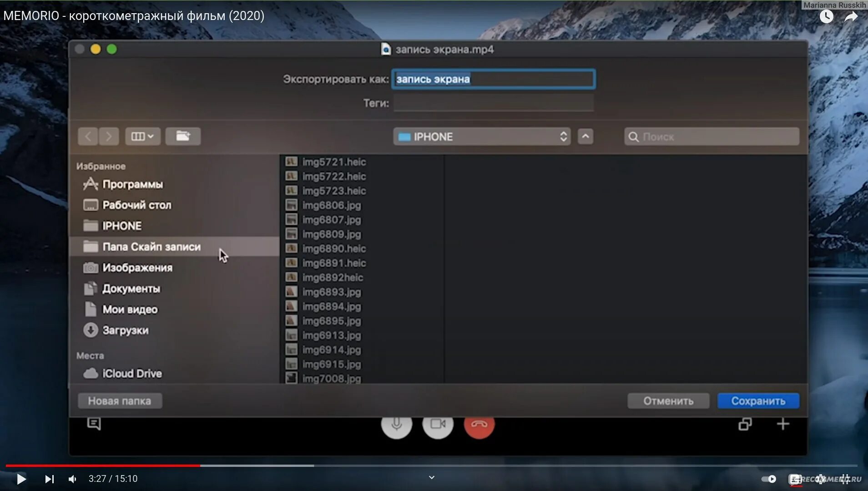This screenshot has width=868, height=491.
Task: Go back with the left arrow button
Action: 88,137
